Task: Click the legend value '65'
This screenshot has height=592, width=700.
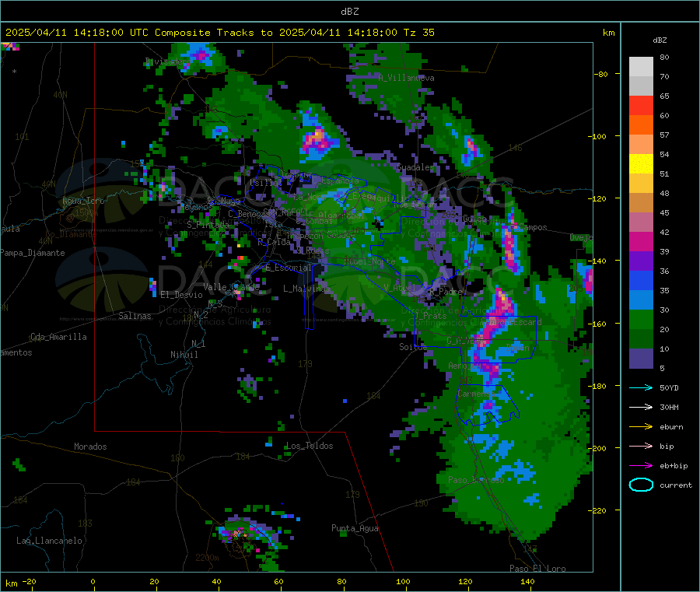Action: point(664,96)
